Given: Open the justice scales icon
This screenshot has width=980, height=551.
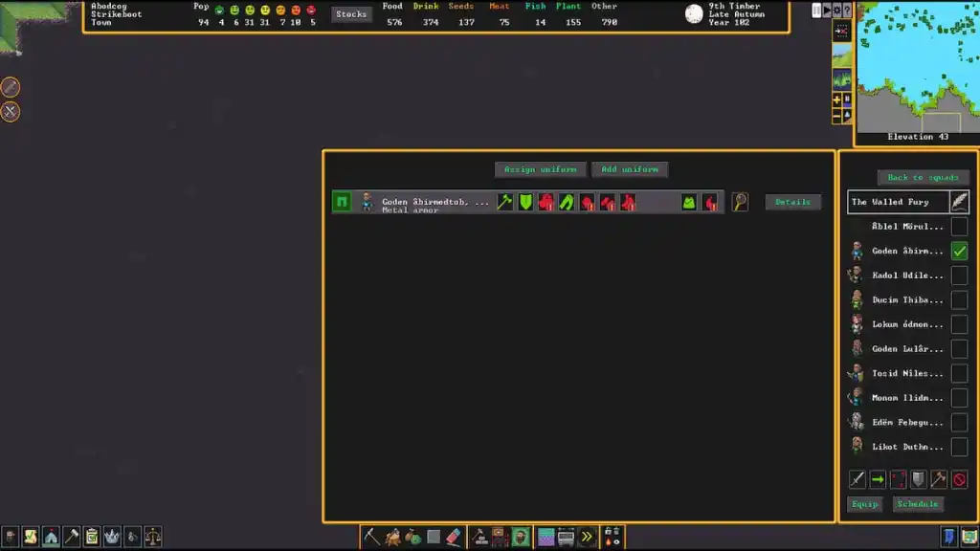Looking at the screenshot, I should click(x=153, y=537).
